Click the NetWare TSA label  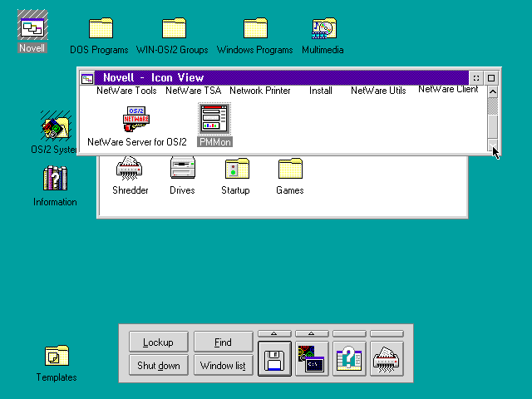(194, 91)
